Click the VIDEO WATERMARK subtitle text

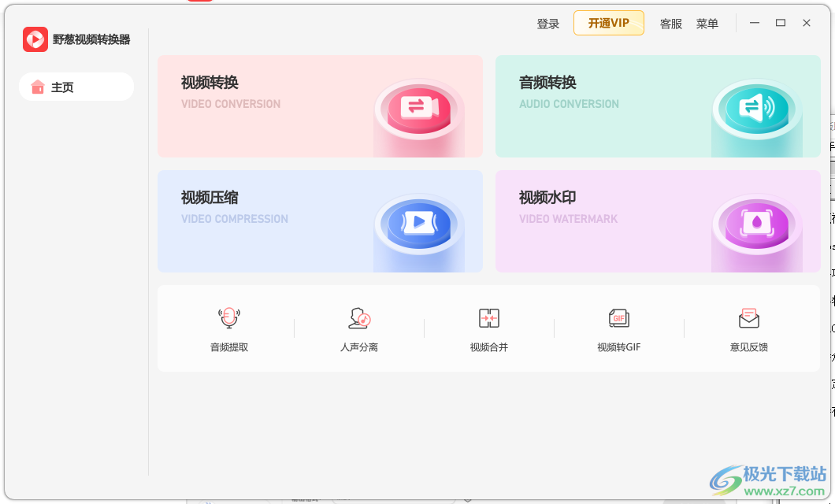(568, 219)
